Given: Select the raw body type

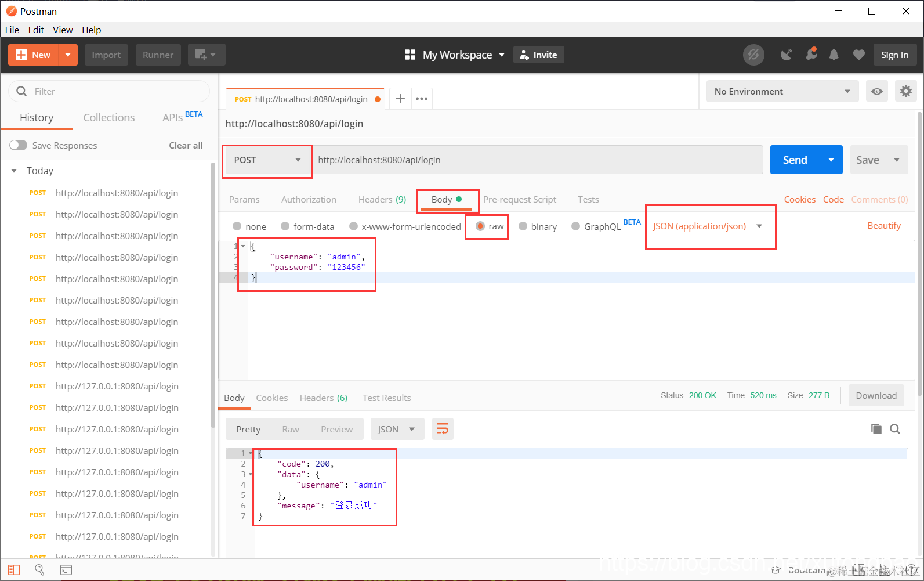Looking at the screenshot, I should click(490, 226).
